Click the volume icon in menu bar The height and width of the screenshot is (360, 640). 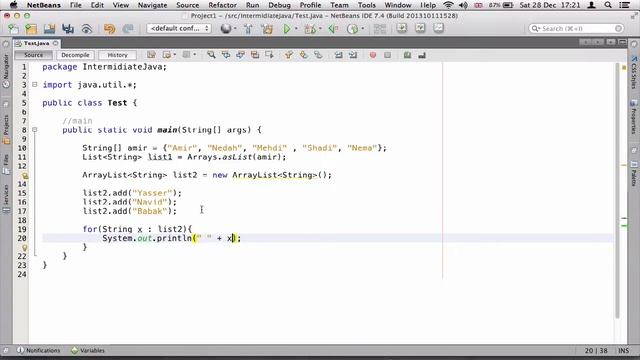point(463,5)
